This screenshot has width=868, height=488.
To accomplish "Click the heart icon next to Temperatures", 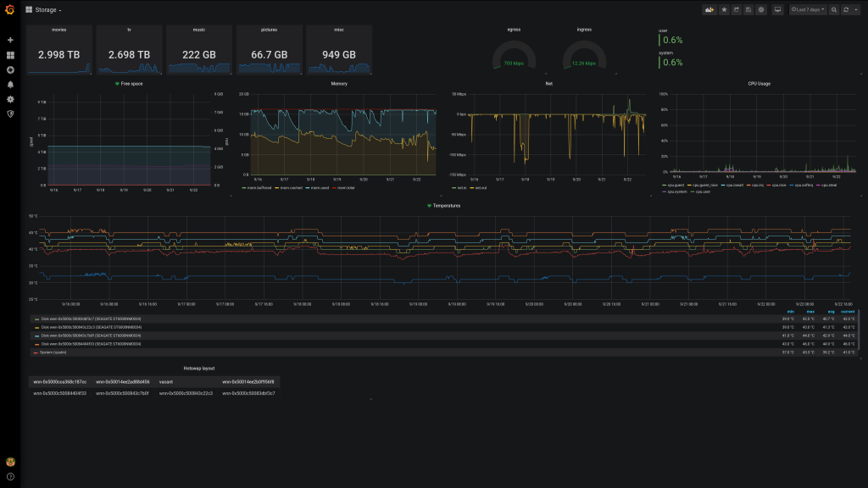I will click(x=429, y=206).
